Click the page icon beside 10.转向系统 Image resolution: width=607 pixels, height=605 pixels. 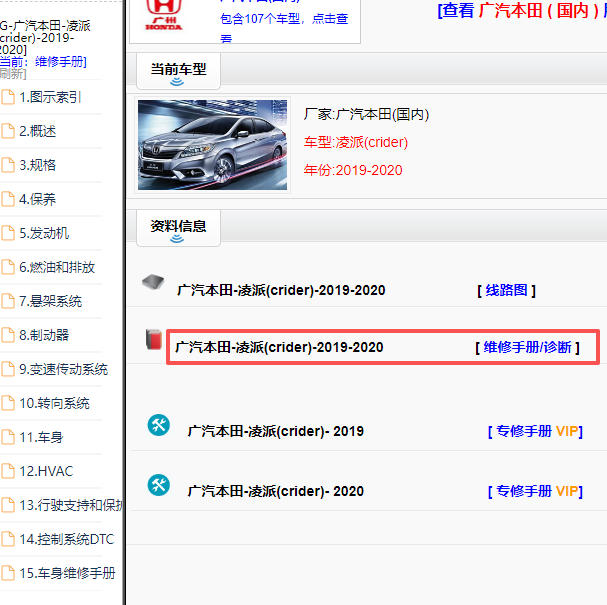[x=7, y=403]
